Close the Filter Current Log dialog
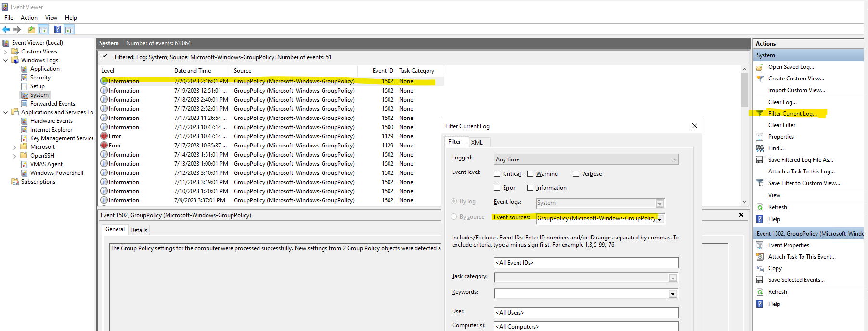 [694, 126]
